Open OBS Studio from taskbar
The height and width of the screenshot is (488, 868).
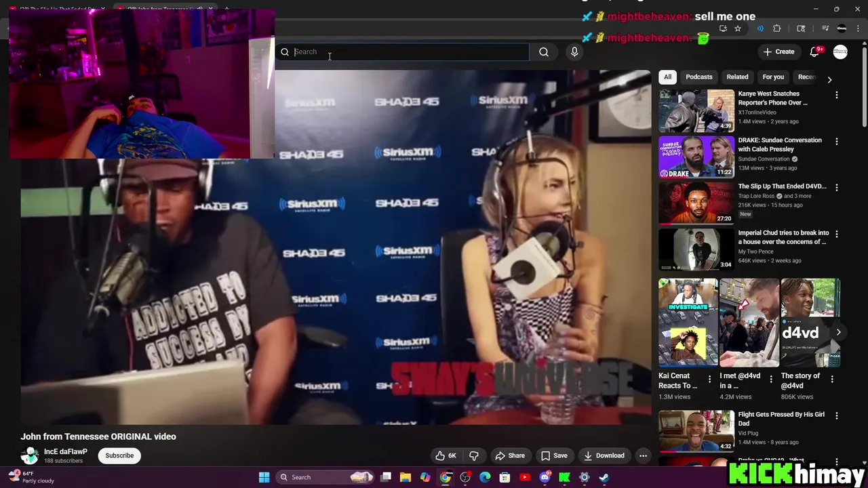coord(465,477)
